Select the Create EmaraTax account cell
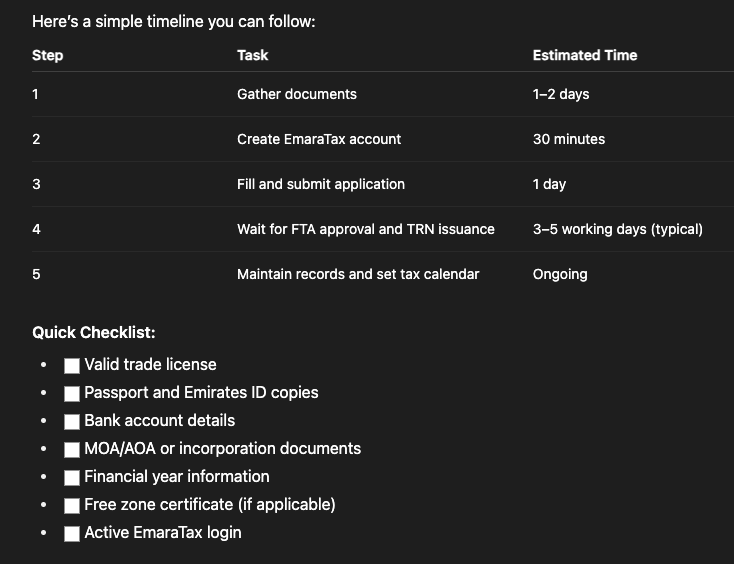This screenshot has height=564, width=734. (x=318, y=139)
